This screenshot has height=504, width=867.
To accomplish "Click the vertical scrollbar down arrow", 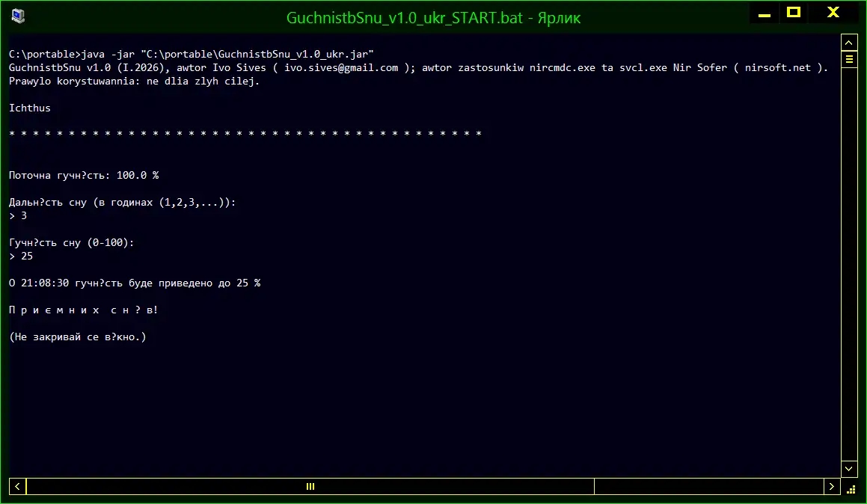I will pos(849,469).
